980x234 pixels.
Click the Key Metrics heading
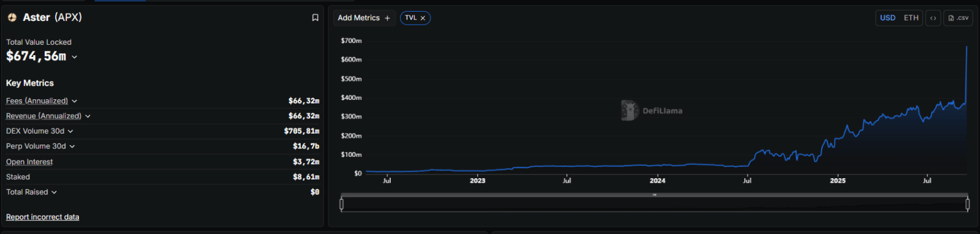pyautogui.click(x=30, y=83)
